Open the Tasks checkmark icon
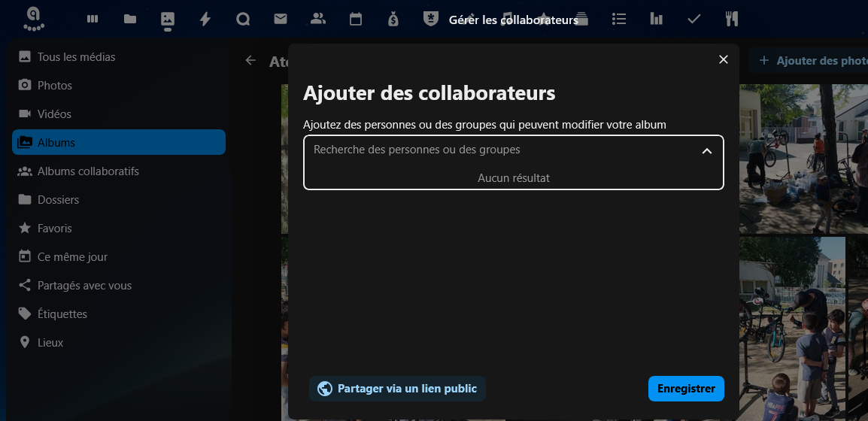 point(694,20)
